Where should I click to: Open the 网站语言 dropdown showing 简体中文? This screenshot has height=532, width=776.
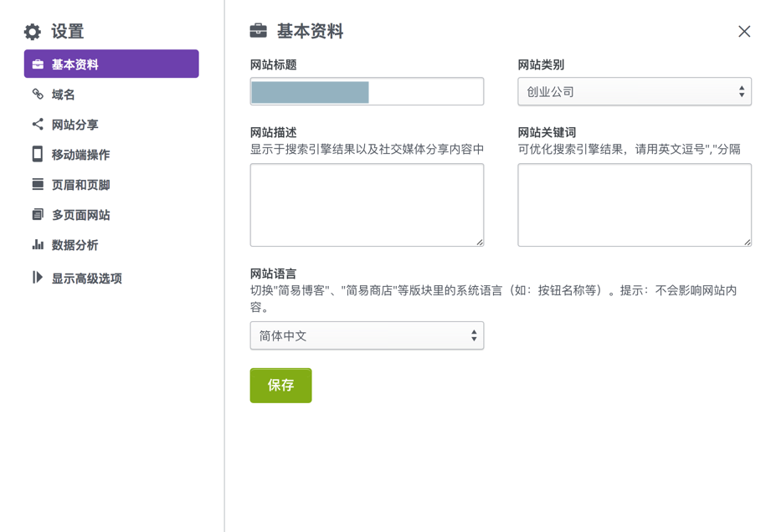[x=367, y=336]
